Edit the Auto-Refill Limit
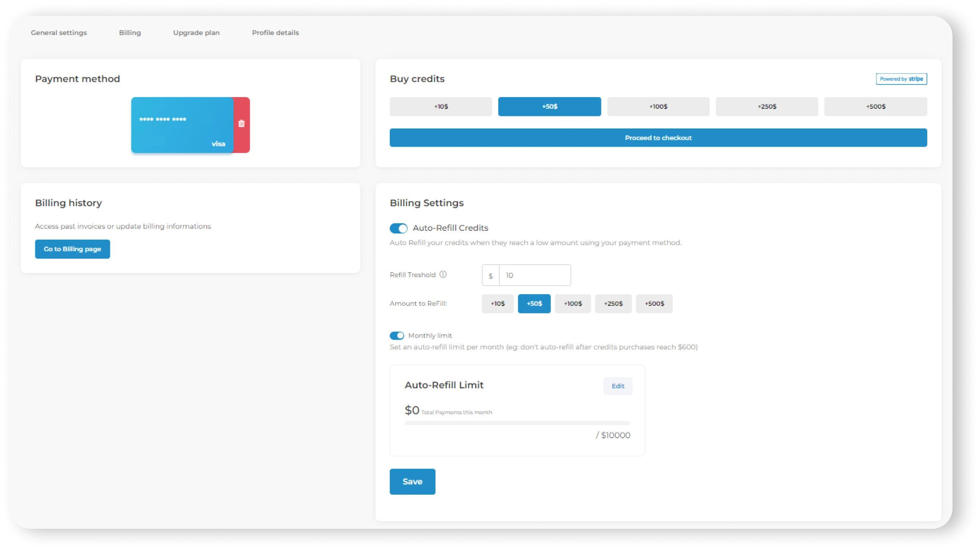The width and height of the screenshot is (980, 550). pos(618,386)
